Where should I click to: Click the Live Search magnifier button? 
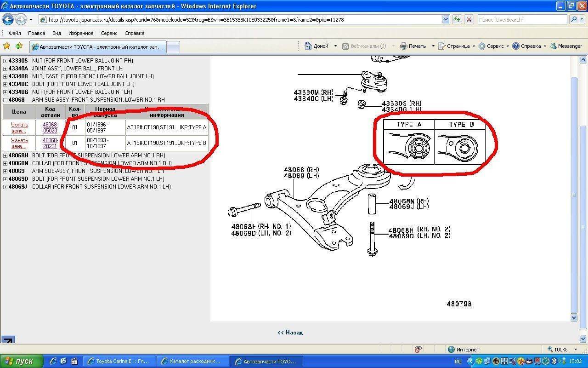(574, 19)
